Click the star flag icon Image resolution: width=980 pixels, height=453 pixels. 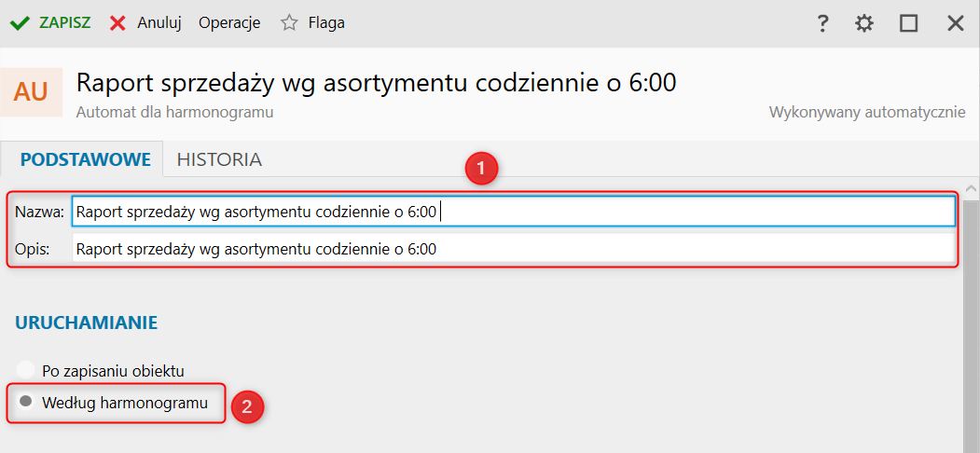[289, 23]
